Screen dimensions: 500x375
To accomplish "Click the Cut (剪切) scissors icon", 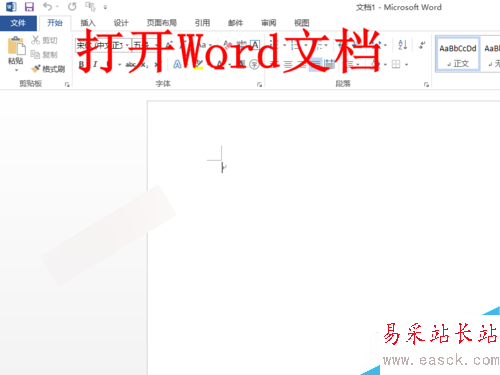I will 36,40.
